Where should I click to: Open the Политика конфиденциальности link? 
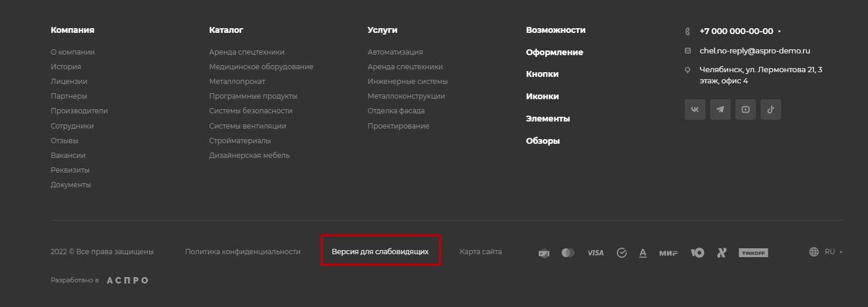(242, 251)
